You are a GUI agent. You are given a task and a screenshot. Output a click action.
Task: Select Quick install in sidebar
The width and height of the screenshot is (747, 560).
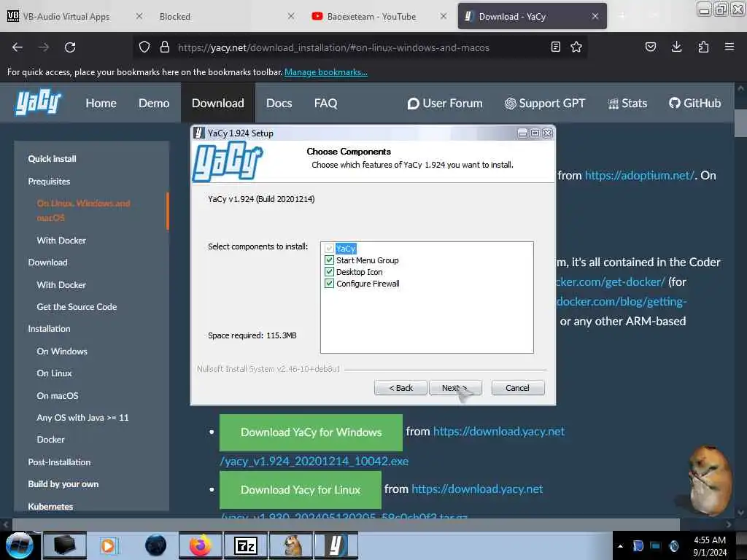tap(52, 158)
